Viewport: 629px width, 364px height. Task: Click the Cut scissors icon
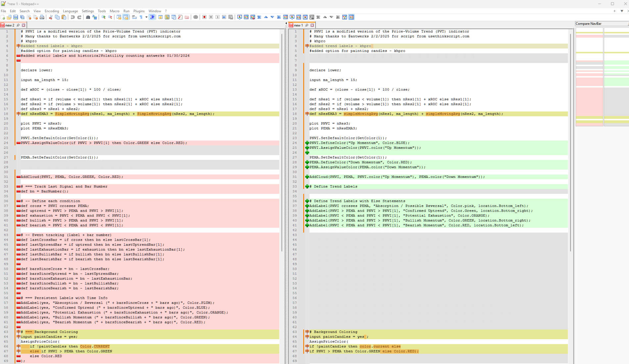[51, 17]
